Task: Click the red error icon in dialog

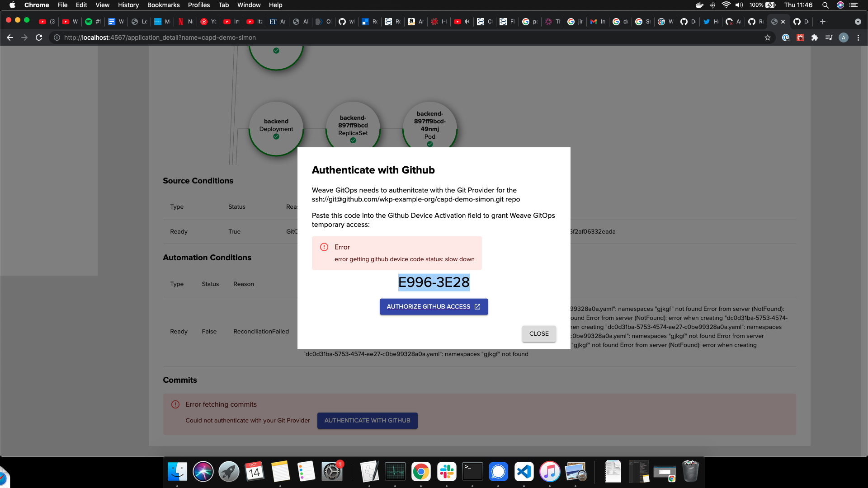Action: [324, 247]
